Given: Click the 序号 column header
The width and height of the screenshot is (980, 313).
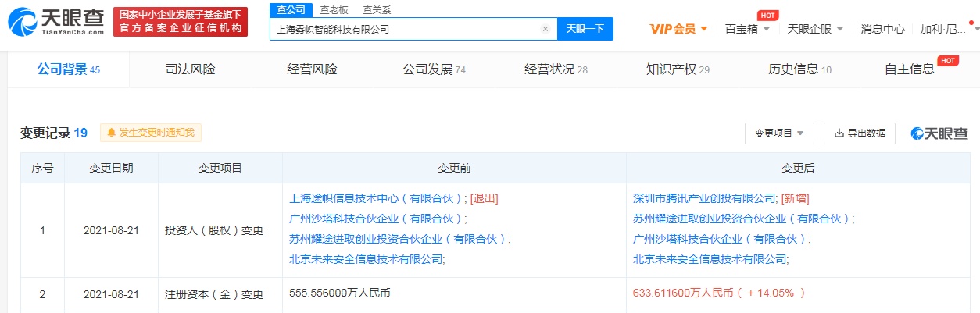Looking at the screenshot, I should [x=42, y=168].
